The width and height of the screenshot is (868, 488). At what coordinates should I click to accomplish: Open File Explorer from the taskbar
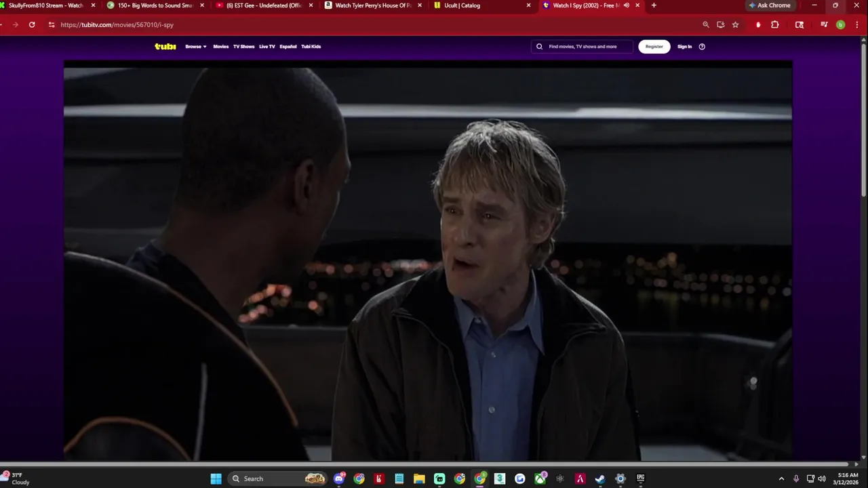coord(419,479)
